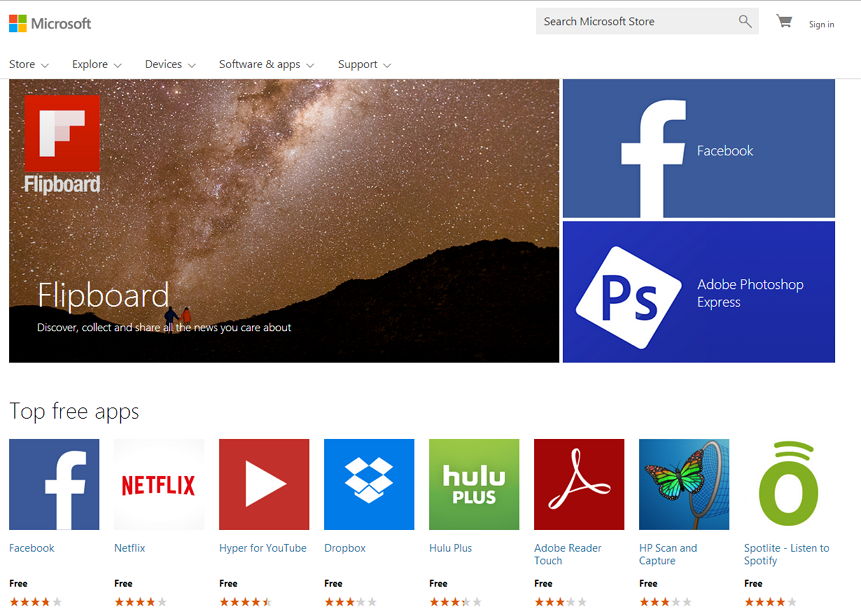Expand the Explore menu
Viewport: 861px width, 614px height.
pyautogui.click(x=97, y=64)
